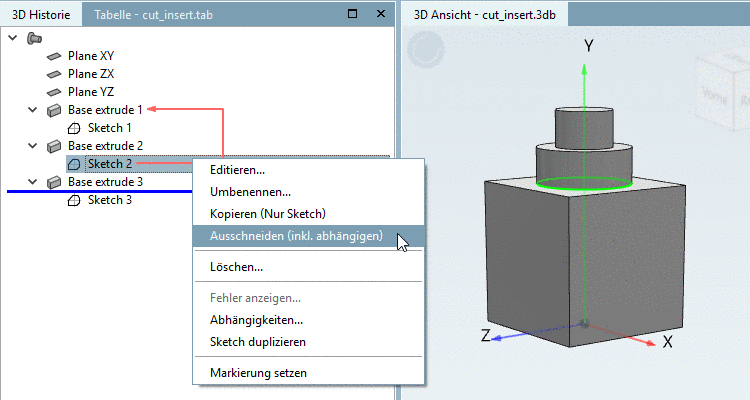The height and width of the screenshot is (400, 750).
Task: Switch to the Tabelle - cut_insert.tab tab
Action: point(154,15)
